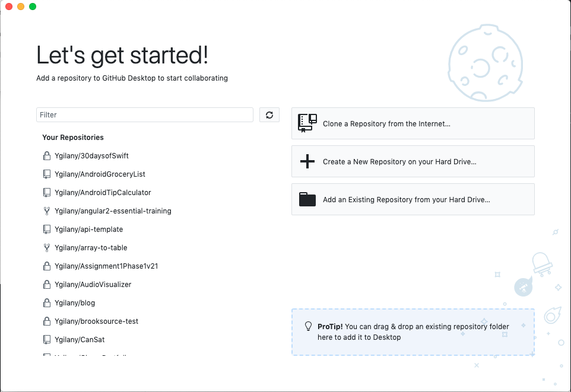Click the fork icon beside Ygilany/array-to-table
571x392 pixels.
pos(47,248)
